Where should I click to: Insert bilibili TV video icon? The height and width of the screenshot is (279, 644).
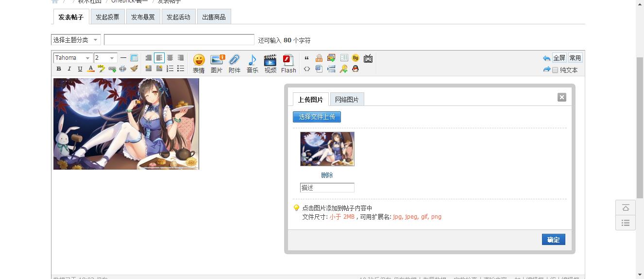368,58
